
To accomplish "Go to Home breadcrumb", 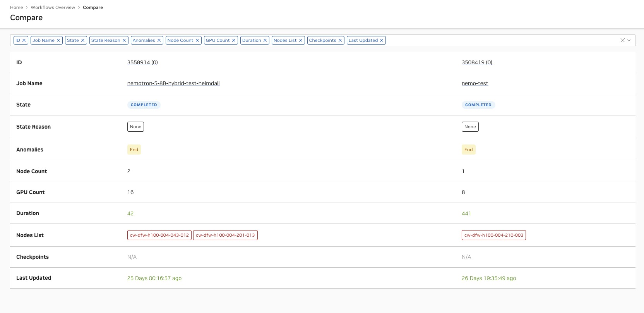I will coord(16,7).
